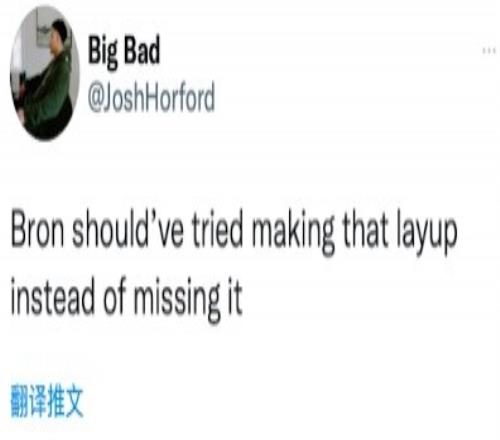The height and width of the screenshot is (440, 500).
Task: Click the word "Big" in the display name
Action: click(103, 52)
